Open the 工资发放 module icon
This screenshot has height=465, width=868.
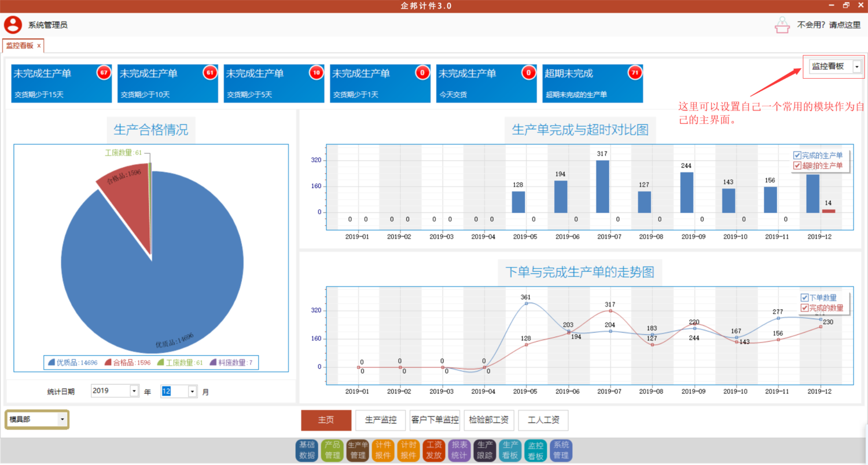433,450
